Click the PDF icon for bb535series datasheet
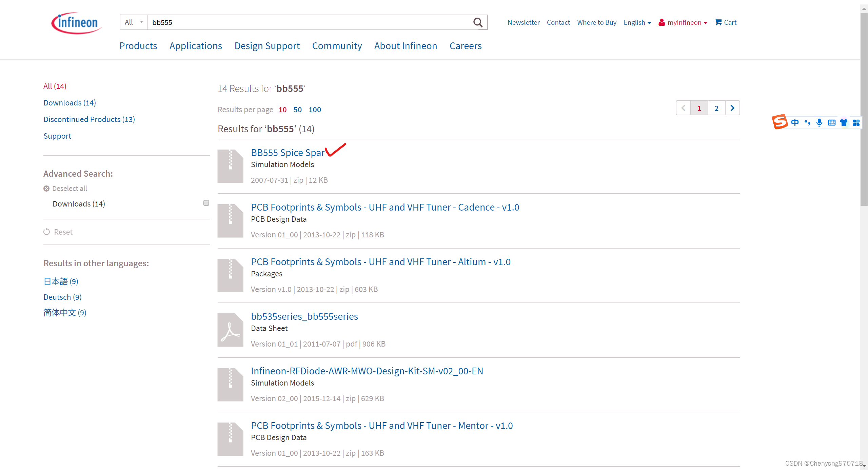The height and width of the screenshot is (470, 868). [x=230, y=330]
